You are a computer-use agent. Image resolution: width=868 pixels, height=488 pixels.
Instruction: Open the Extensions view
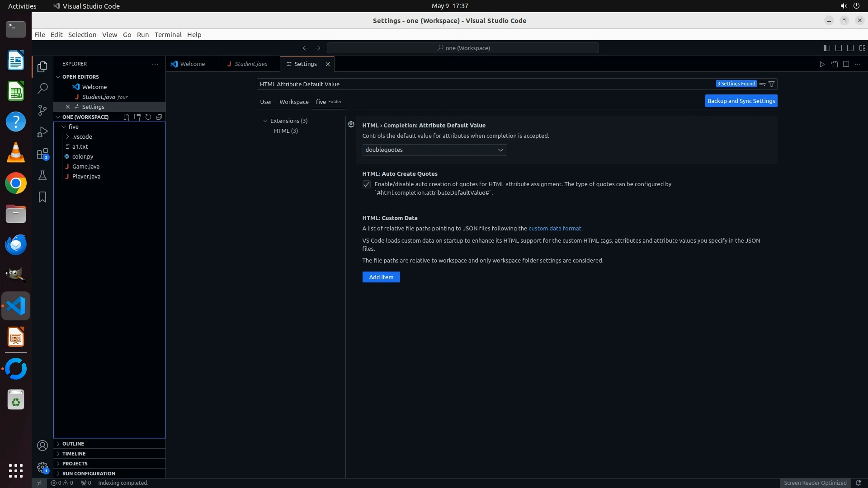point(42,154)
